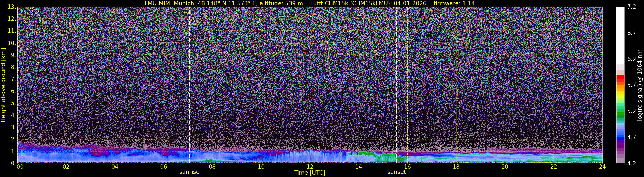Click the time axis tick label 04
Viewport: 644px width, 177px height.
[115, 167]
